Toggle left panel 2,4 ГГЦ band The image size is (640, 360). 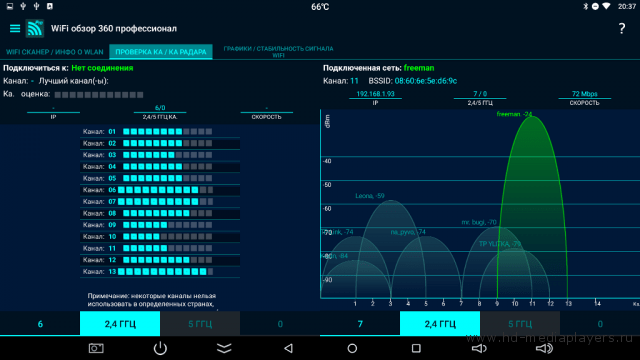pos(120,324)
